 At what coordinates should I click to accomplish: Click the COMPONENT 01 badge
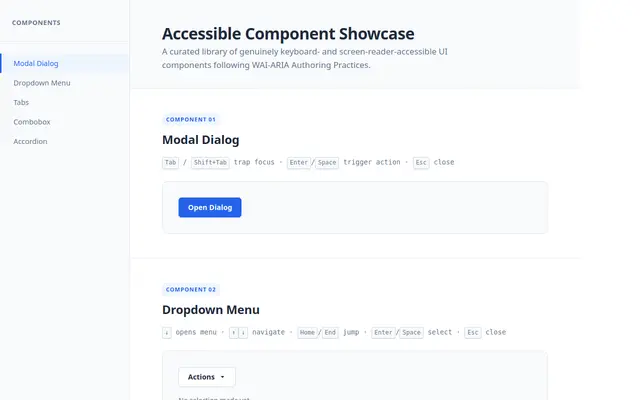(x=191, y=120)
